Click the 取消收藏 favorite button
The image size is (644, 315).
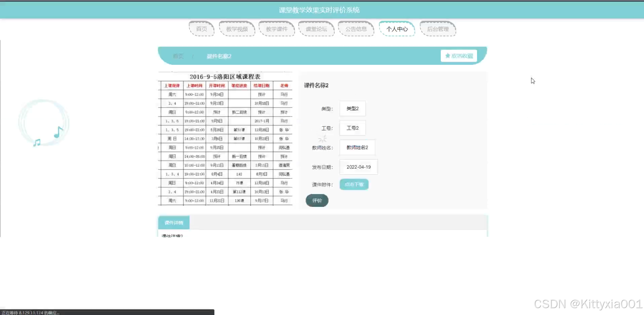pyautogui.click(x=459, y=56)
